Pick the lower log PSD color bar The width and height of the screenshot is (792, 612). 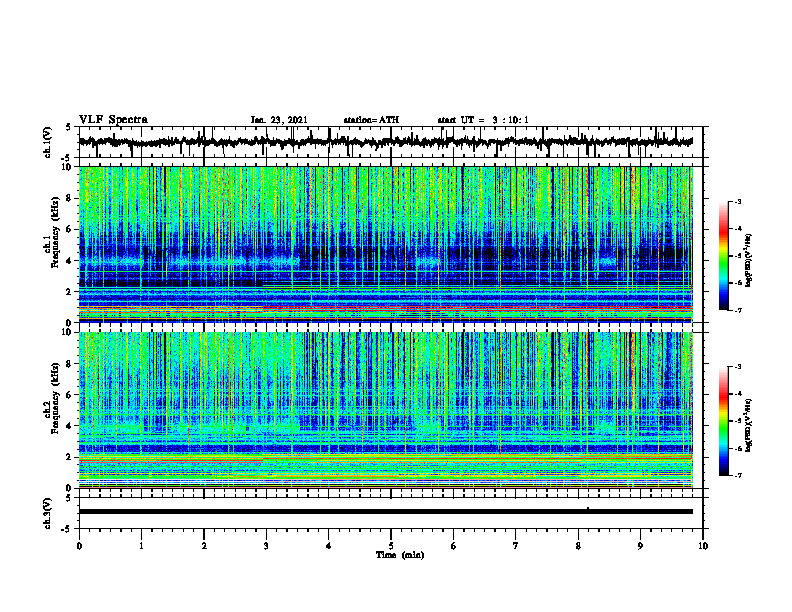tap(723, 421)
